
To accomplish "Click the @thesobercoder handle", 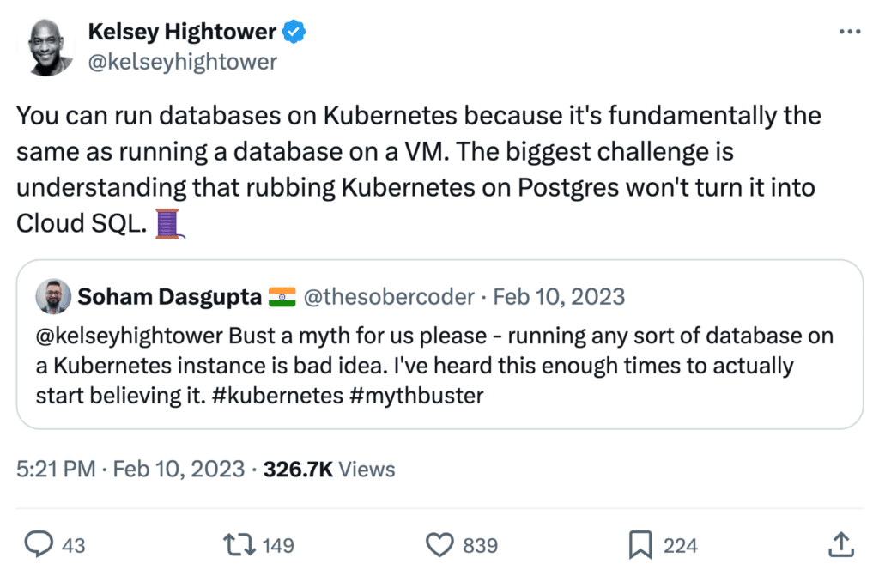I will [389, 297].
